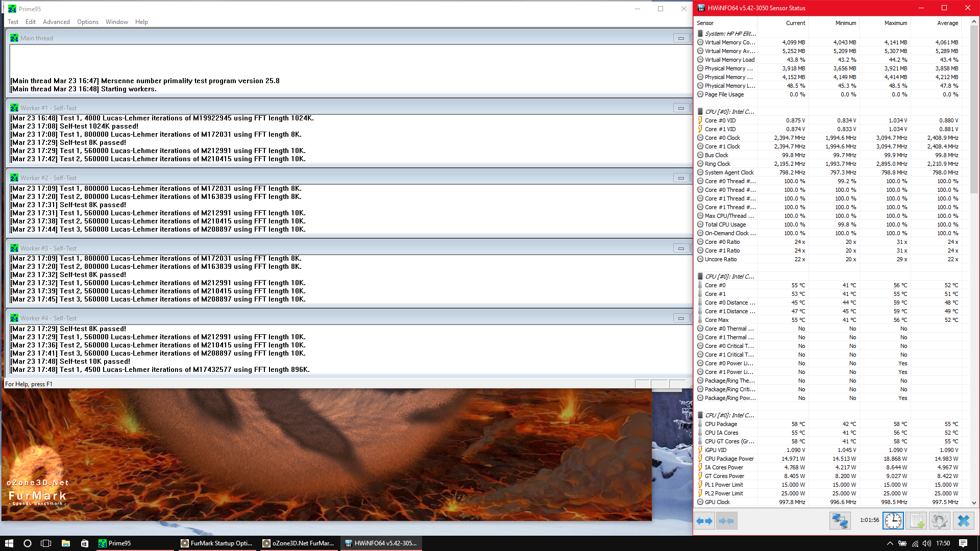
Task: Minimize the Worker #2 child window
Action: pyautogui.click(x=681, y=178)
